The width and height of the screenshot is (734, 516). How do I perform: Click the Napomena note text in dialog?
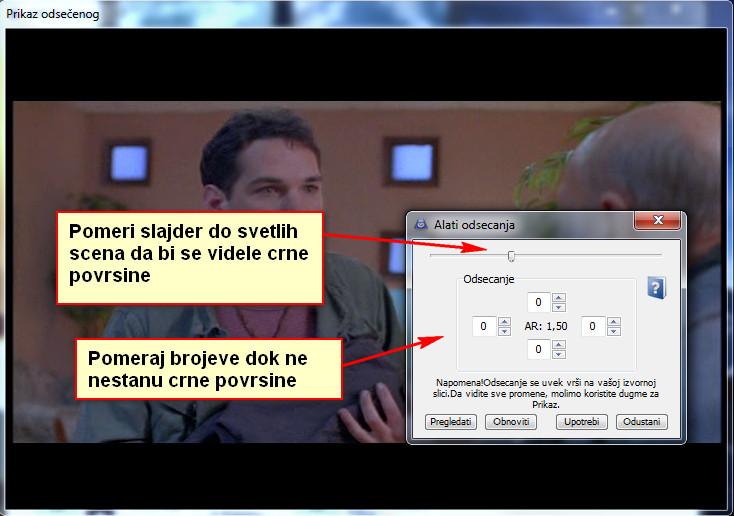click(545, 393)
